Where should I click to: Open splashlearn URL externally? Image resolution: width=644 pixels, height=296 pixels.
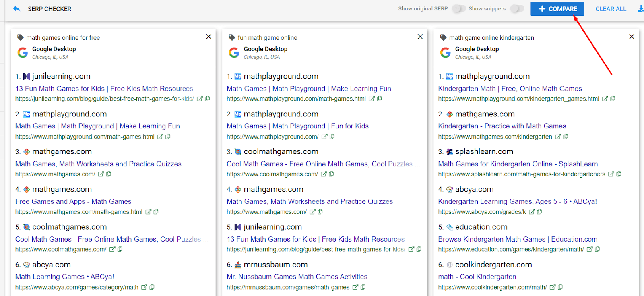(611, 174)
